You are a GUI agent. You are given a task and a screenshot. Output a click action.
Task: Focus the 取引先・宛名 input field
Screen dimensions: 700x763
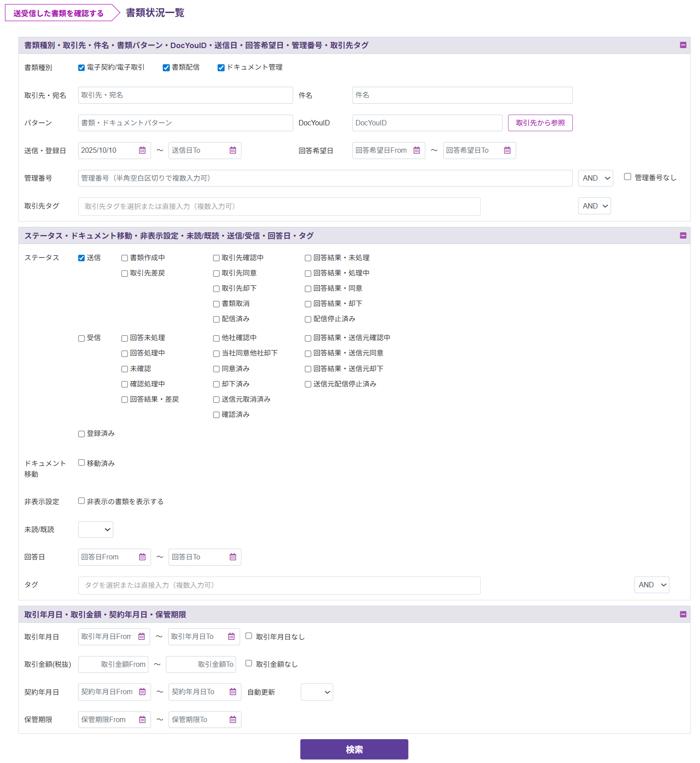click(186, 95)
